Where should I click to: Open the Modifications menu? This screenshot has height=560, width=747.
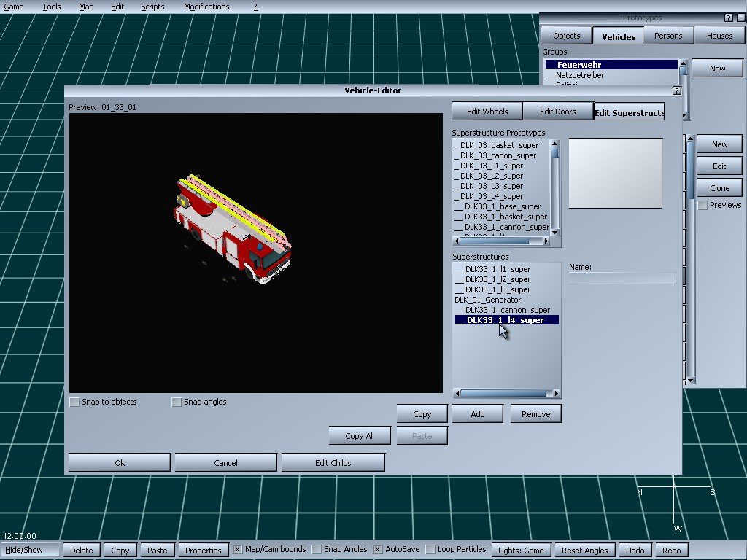(206, 7)
